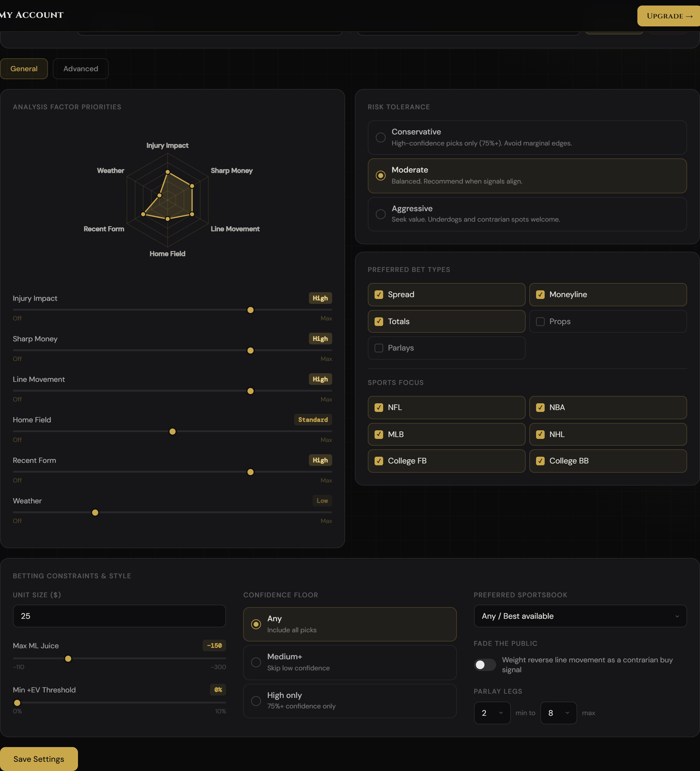Click the Max ML Juice slider handle
The image size is (700, 771).
(68, 659)
